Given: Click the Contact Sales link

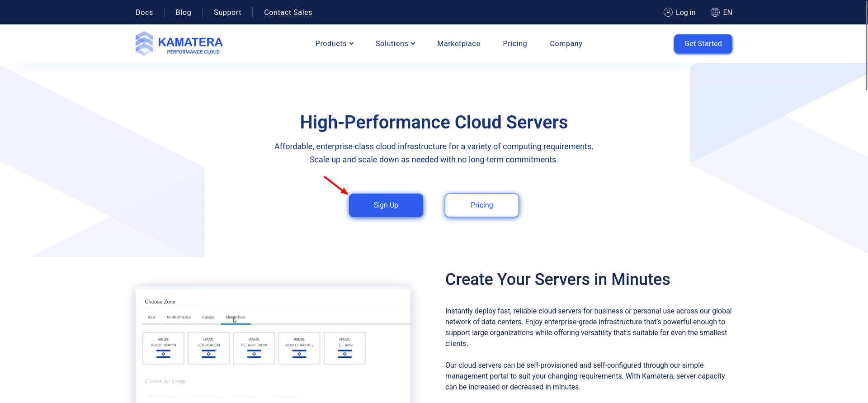Looking at the screenshot, I should 288,12.
